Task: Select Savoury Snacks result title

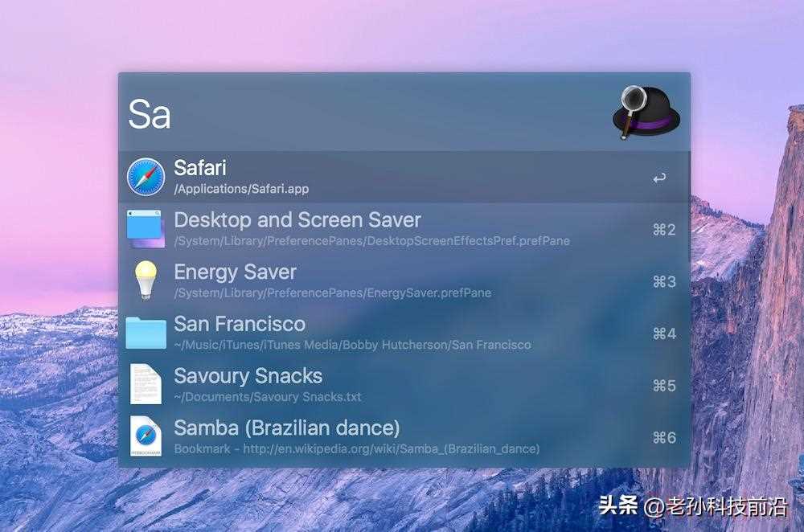Action: point(248,376)
